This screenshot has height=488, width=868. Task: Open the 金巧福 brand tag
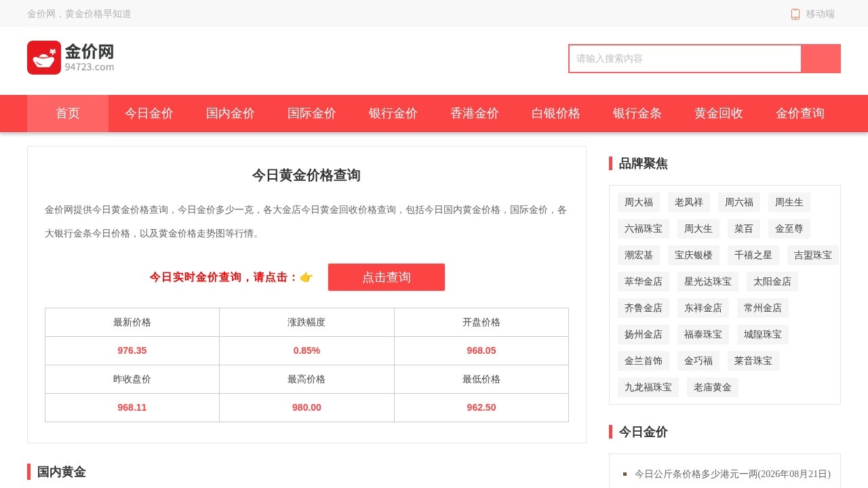tap(698, 361)
